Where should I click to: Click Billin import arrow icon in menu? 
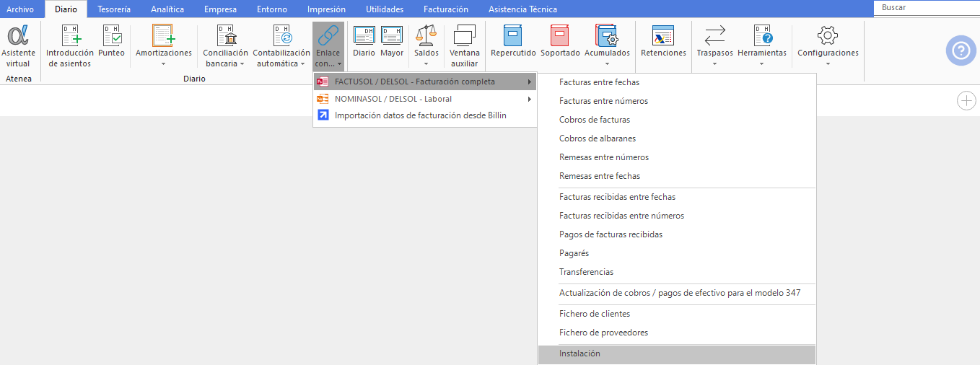click(323, 115)
